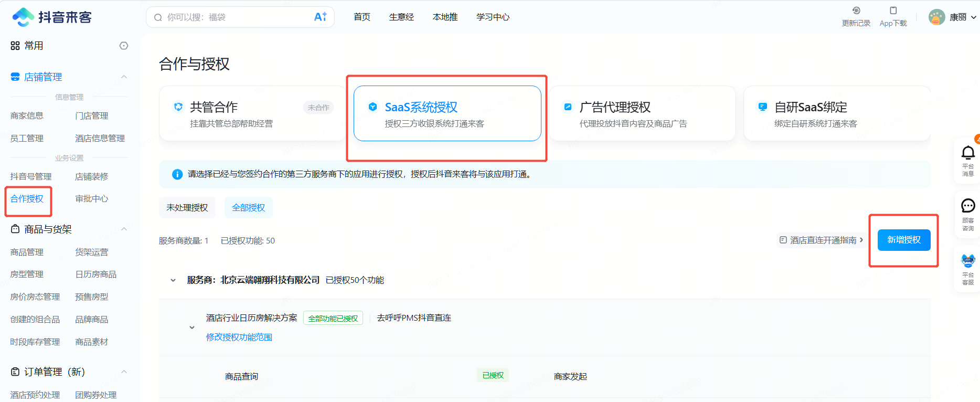Switch to the 未处理授权 tab
The width and height of the screenshot is (980, 402).
(x=187, y=208)
